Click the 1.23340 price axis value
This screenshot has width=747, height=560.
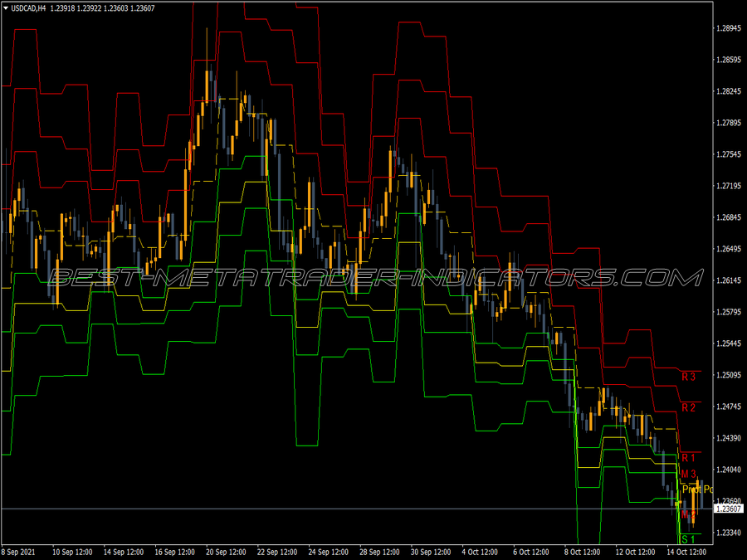[x=729, y=533]
